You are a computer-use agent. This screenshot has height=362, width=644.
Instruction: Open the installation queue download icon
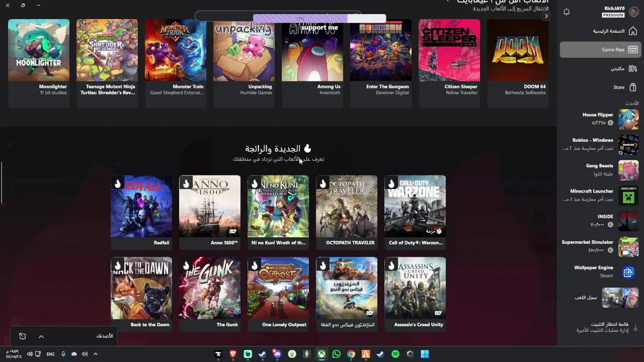[635, 327]
